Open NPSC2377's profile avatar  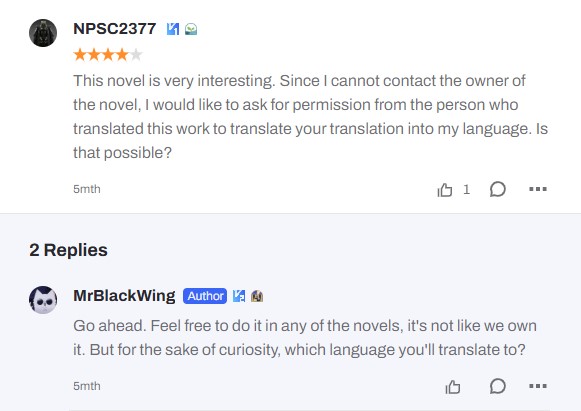pyautogui.click(x=43, y=33)
